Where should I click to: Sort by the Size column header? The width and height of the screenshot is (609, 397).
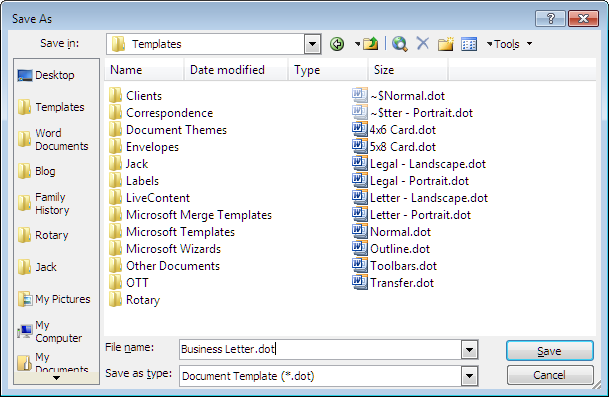[408, 70]
